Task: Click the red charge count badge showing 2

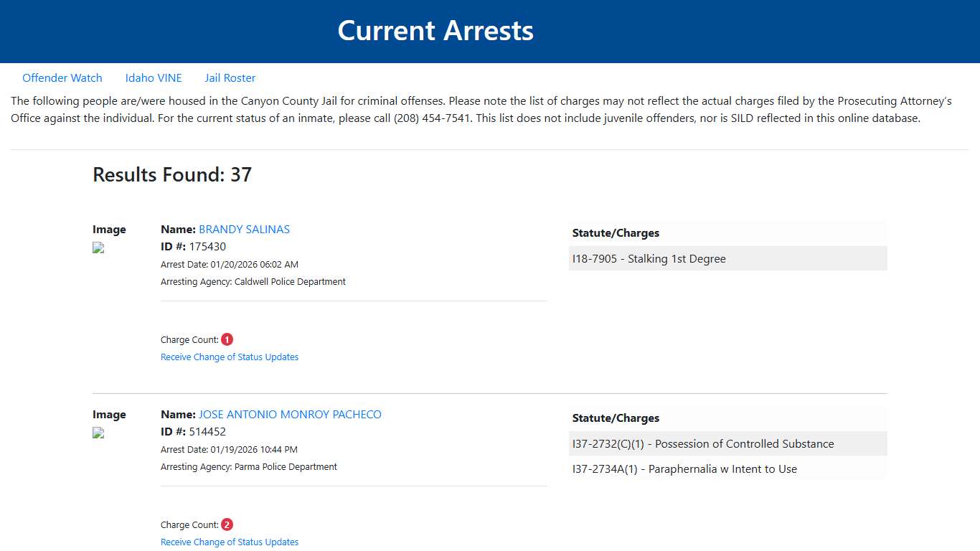Action: pos(227,524)
